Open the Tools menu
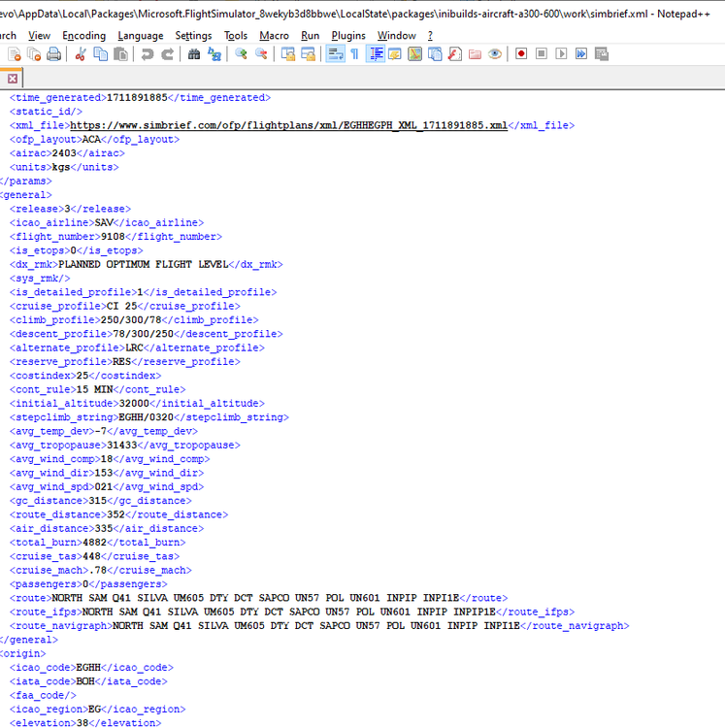This screenshot has width=725, height=728. click(x=236, y=36)
